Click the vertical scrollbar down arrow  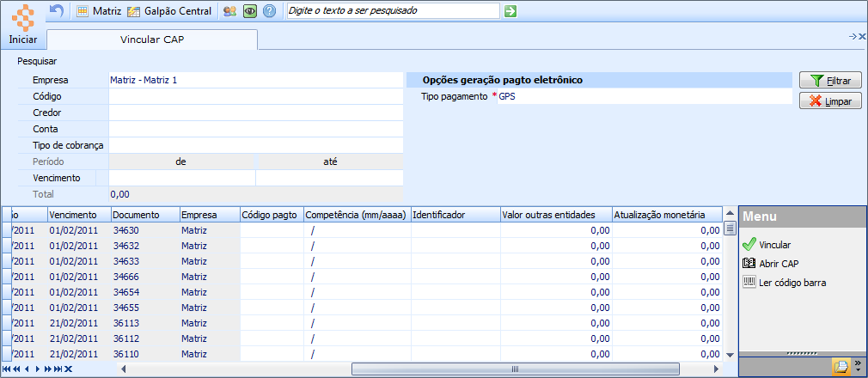pos(730,355)
